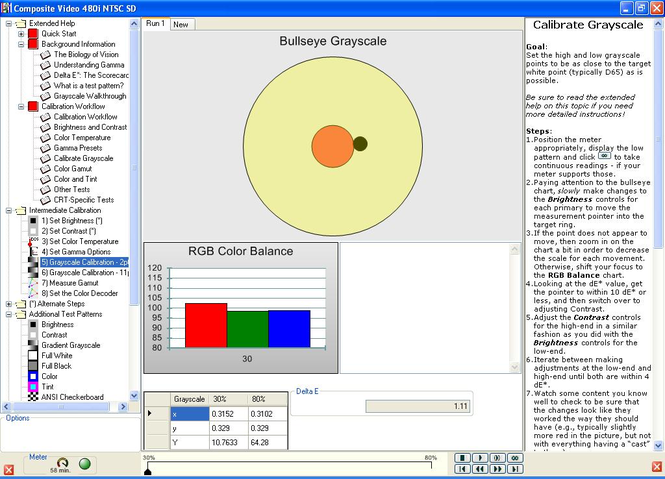The image size is (665, 479).
Task: Collapse the Extended Help tree node
Action: tap(9, 21)
